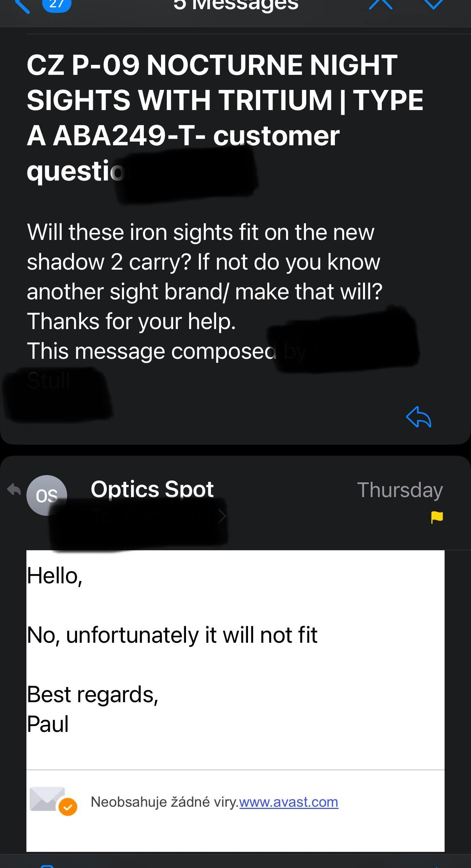The image size is (471, 868).
Task: Tap the gray replied arrow indicator
Action: click(x=14, y=489)
